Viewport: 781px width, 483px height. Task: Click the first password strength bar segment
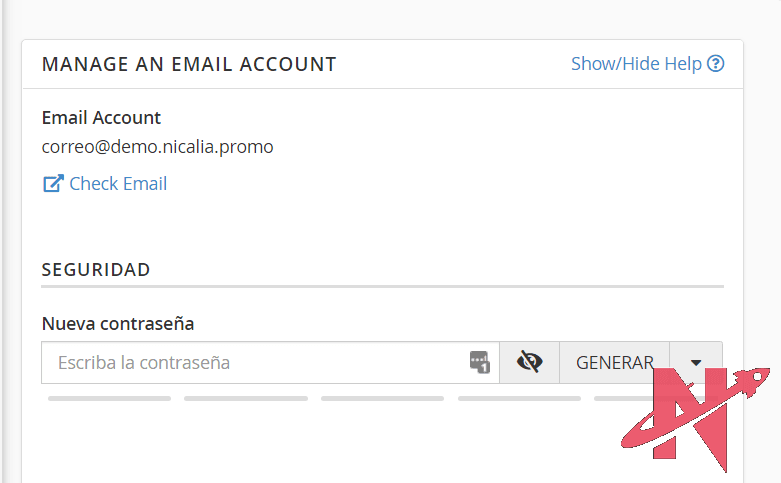coord(109,398)
